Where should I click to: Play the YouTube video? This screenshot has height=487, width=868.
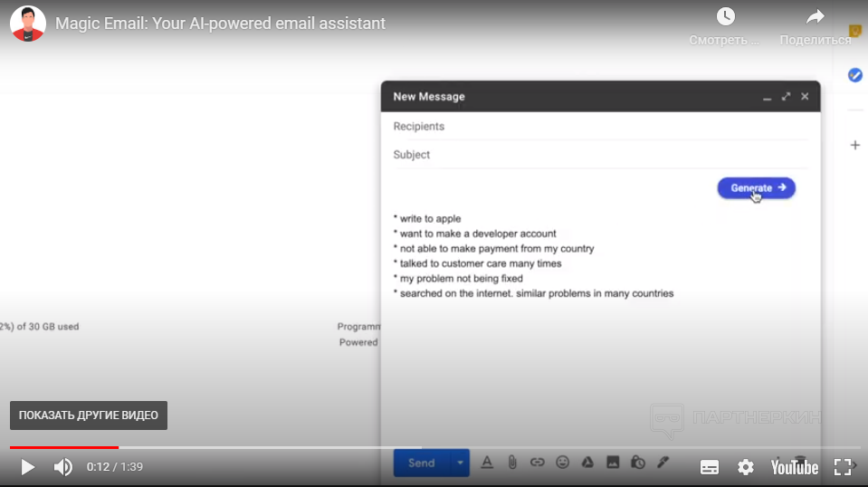[27, 467]
